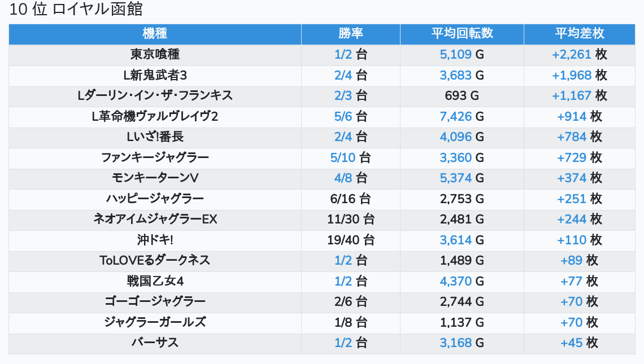Screen dimensions: 644x364
Task: Click the +1,968 value for L新鬼武者3
Action: click(x=572, y=75)
